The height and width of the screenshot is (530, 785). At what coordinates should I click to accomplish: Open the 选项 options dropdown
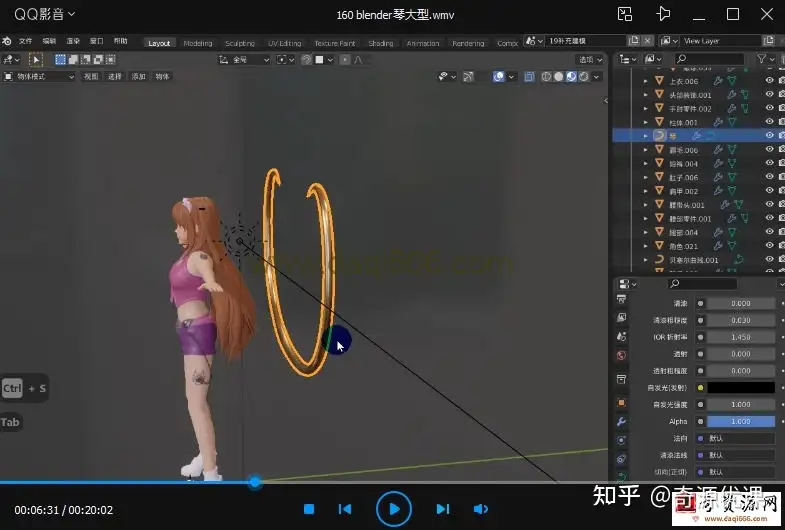point(590,60)
